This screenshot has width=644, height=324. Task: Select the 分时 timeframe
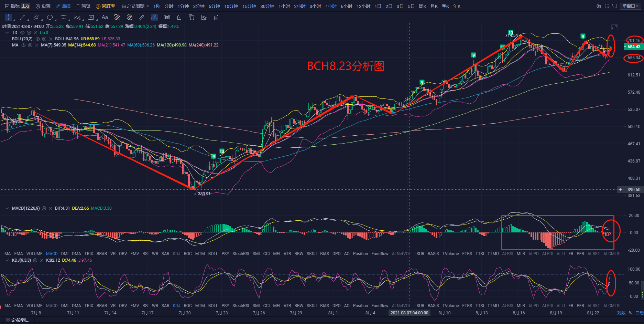[169, 6]
